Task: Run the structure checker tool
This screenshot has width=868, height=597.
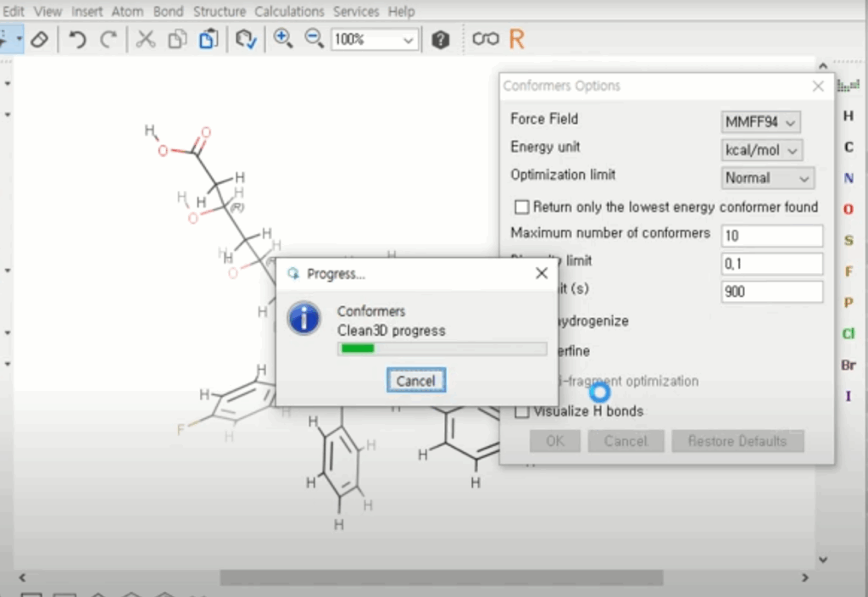Action: tap(246, 39)
